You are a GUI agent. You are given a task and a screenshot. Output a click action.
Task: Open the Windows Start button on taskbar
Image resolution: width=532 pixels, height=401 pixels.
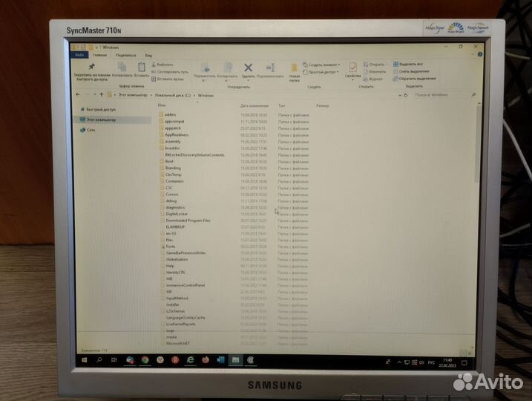coord(83,359)
